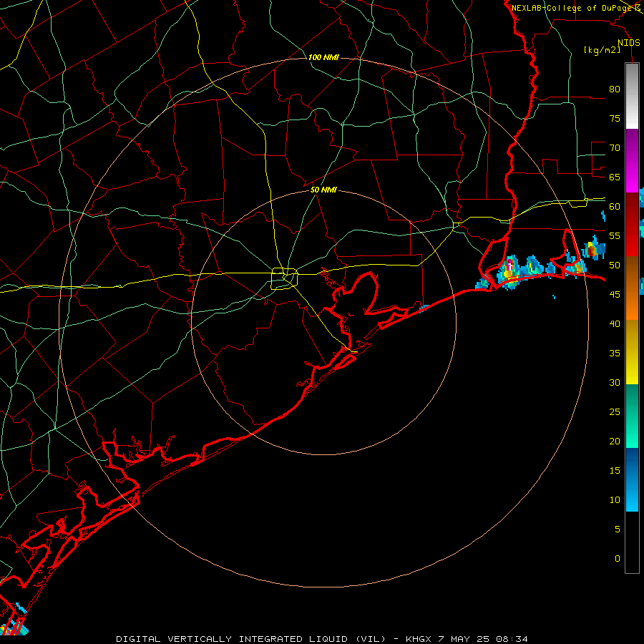
Task: Click the 65 value on the scale
Action: (x=615, y=177)
